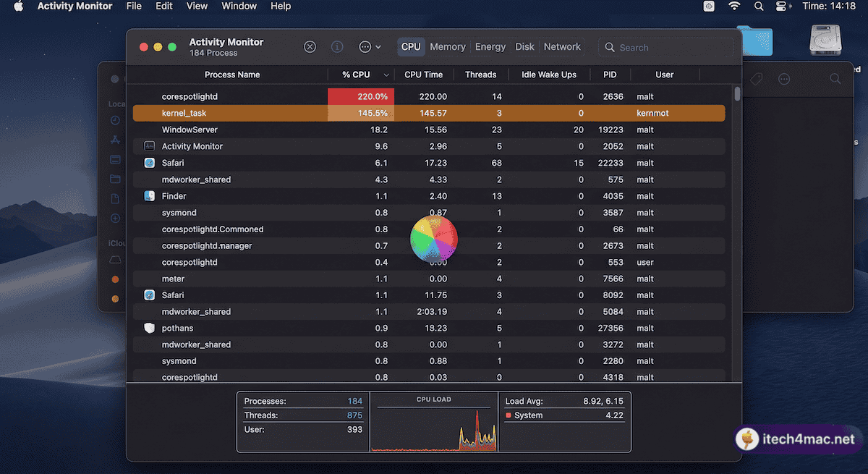Open the ellipsis action menu in toolbar
This screenshot has height=474, width=868.
(x=370, y=47)
